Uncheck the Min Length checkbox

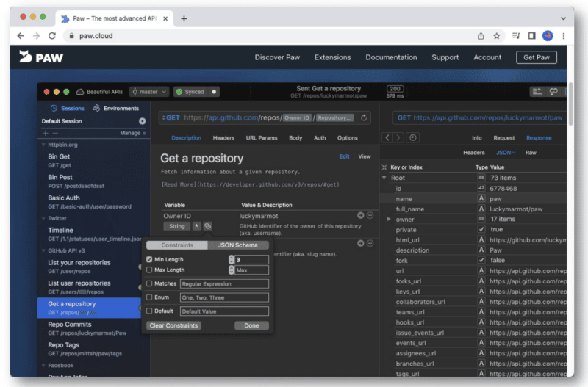tap(150, 259)
